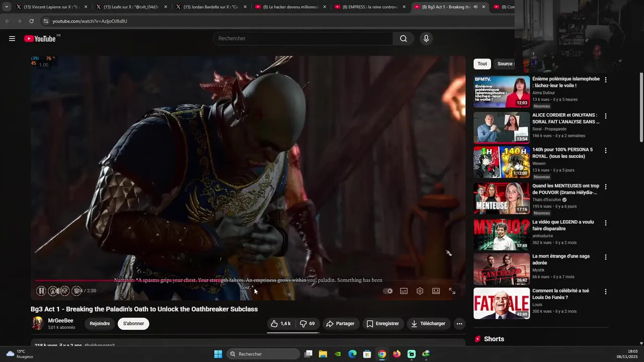Screen dimensions: 644x362
Task: Download video with Télécharger button
Action: click(x=429, y=324)
